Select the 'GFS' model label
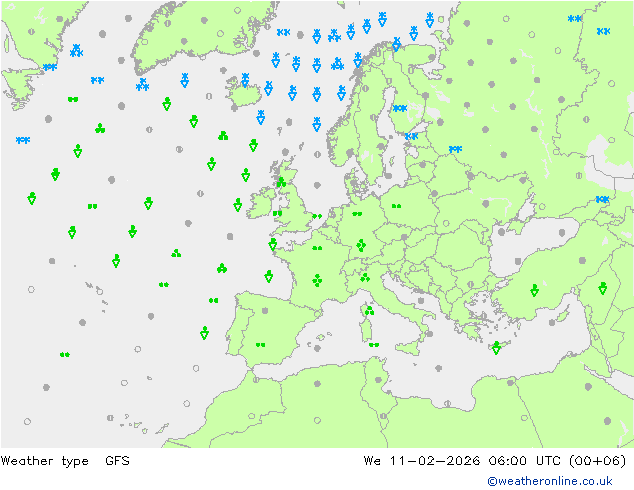The image size is (634, 490). (x=117, y=460)
